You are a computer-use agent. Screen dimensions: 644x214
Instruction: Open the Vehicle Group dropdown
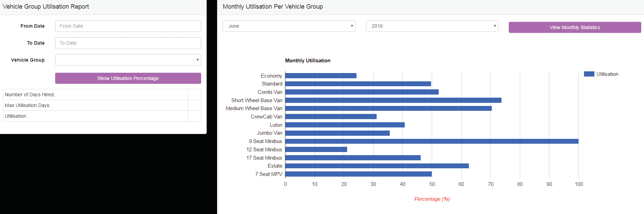pyautogui.click(x=128, y=60)
